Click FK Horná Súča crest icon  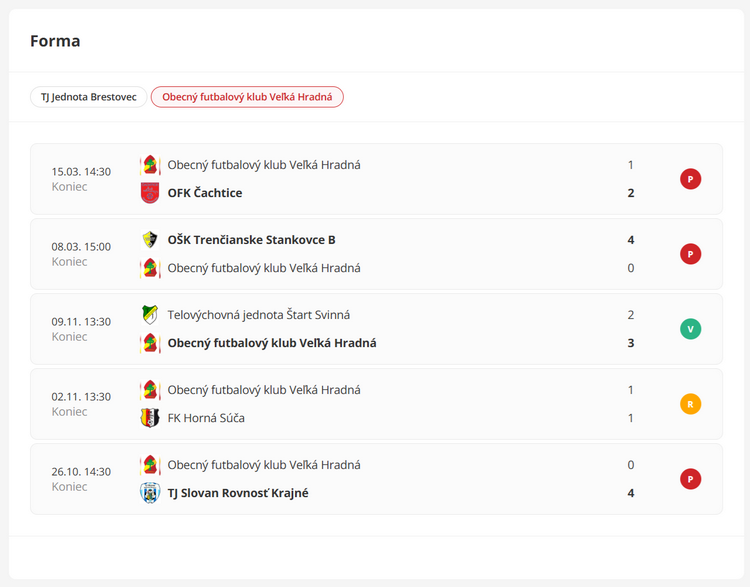(150, 418)
